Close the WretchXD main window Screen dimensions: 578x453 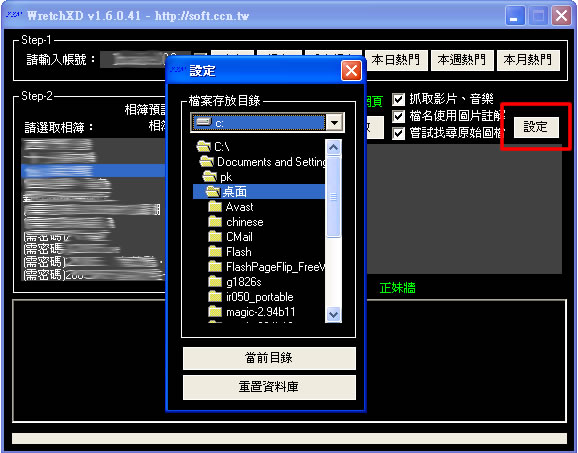click(561, 16)
